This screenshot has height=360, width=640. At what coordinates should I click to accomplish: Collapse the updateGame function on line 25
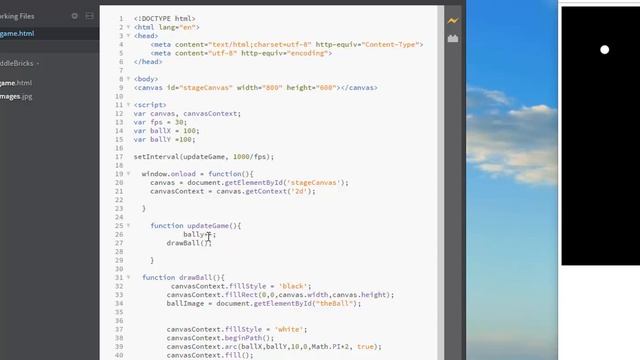128,226
